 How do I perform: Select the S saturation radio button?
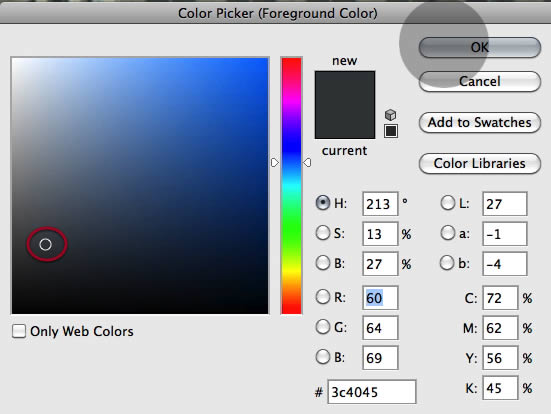tap(322, 233)
